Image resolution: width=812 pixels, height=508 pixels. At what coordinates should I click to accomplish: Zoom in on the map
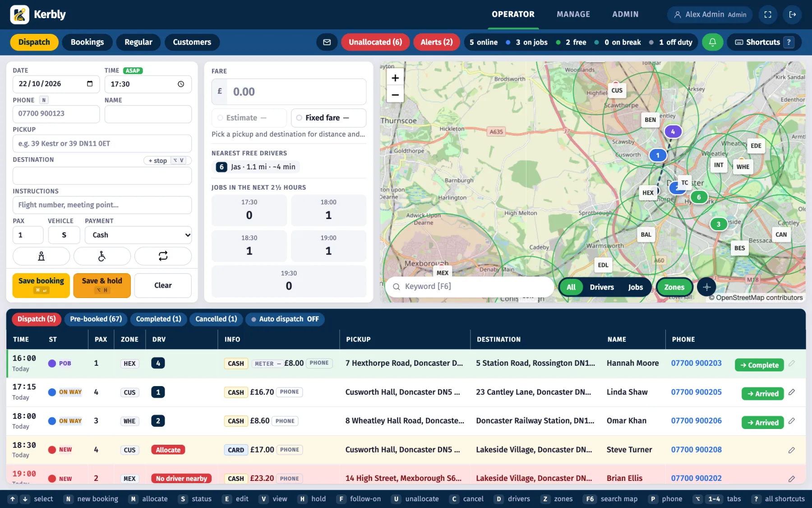pyautogui.click(x=395, y=78)
